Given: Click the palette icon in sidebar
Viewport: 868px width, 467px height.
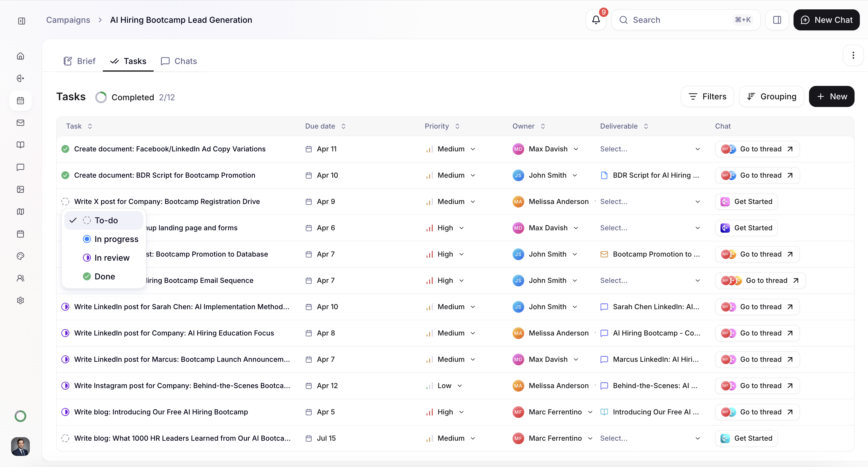Looking at the screenshot, I should point(20,256).
